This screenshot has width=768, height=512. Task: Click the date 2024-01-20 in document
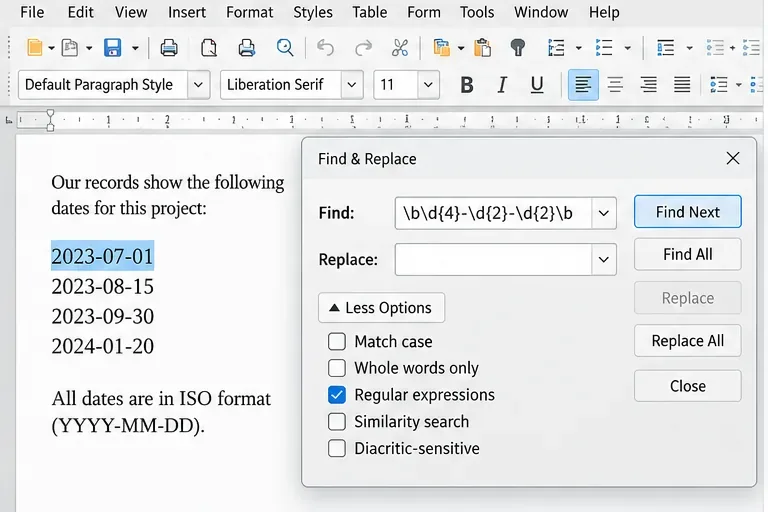102,346
